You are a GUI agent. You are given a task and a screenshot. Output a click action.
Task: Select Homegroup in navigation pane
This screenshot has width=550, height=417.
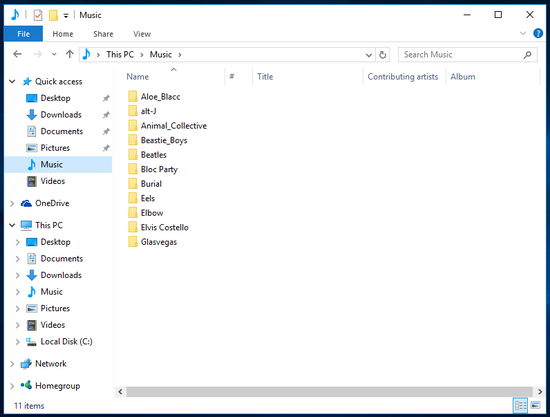pos(58,386)
